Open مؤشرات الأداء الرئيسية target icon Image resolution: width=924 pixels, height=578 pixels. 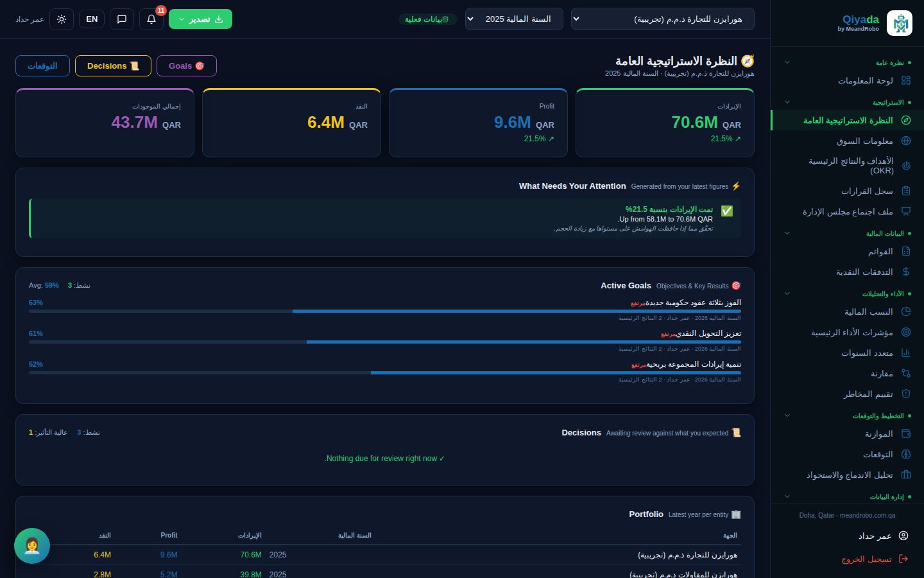[x=906, y=332]
